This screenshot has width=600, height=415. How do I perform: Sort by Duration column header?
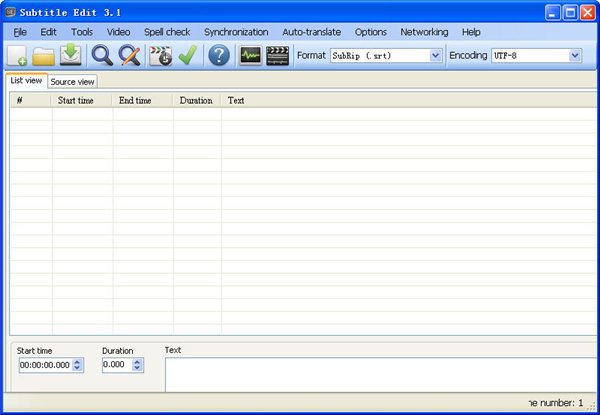pos(196,101)
